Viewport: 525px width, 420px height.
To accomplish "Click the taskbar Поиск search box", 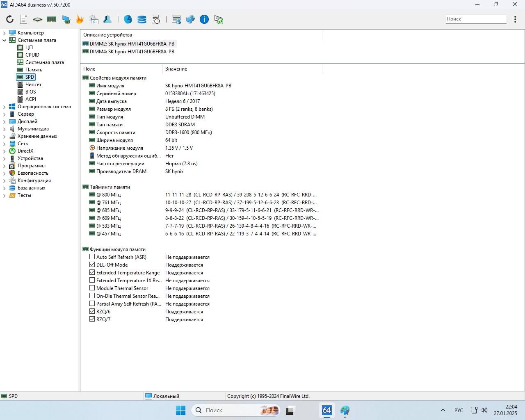I will pos(236,410).
